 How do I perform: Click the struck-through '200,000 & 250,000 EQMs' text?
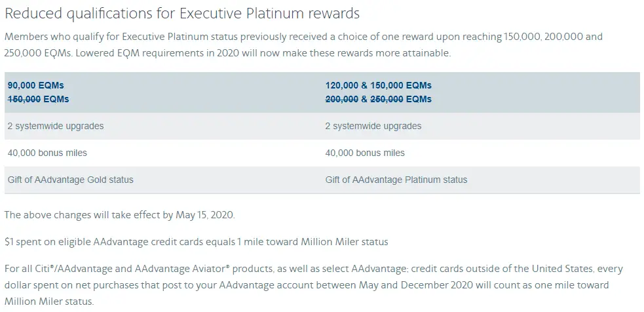coord(378,99)
